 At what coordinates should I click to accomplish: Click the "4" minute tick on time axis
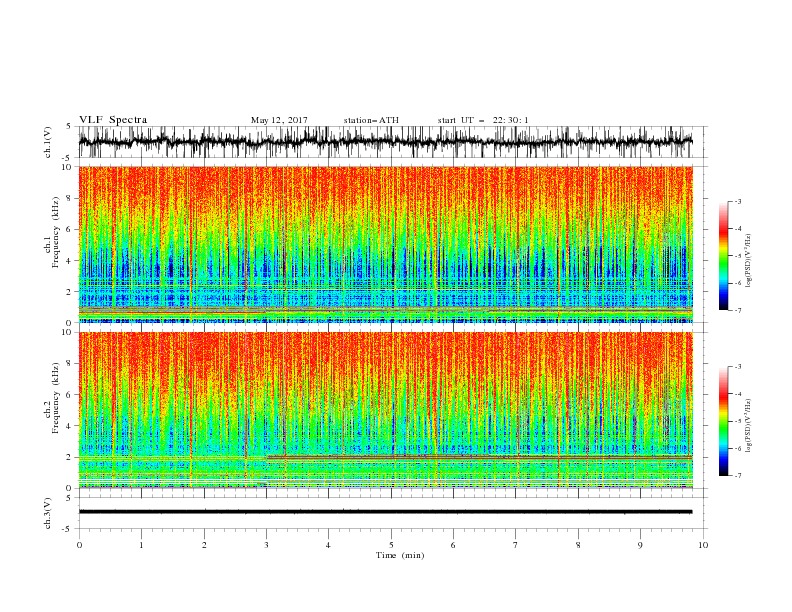[x=328, y=545]
